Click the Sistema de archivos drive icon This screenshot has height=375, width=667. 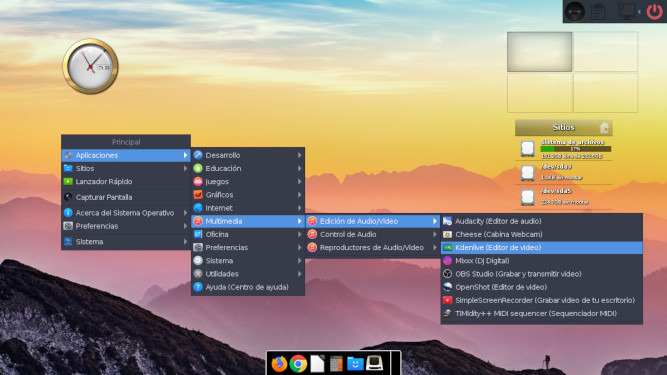pos(527,148)
